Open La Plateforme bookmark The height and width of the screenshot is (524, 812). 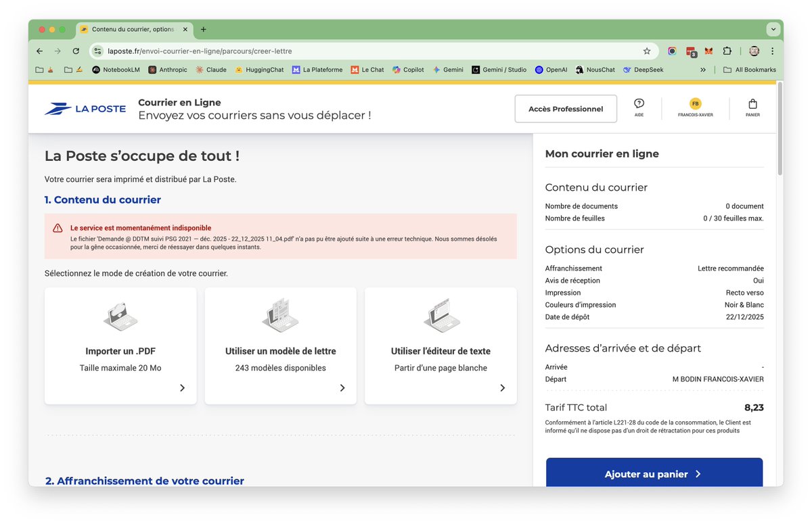tap(317, 70)
